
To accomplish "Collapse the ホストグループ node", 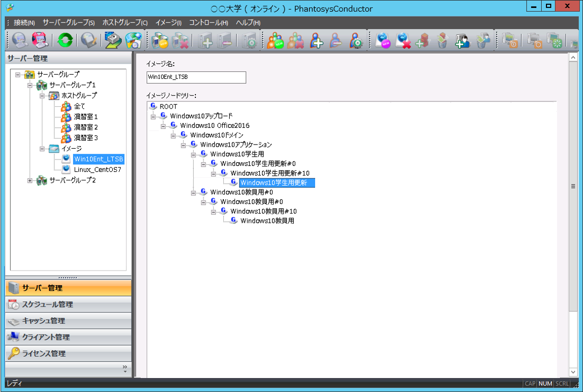I will [x=42, y=96].
